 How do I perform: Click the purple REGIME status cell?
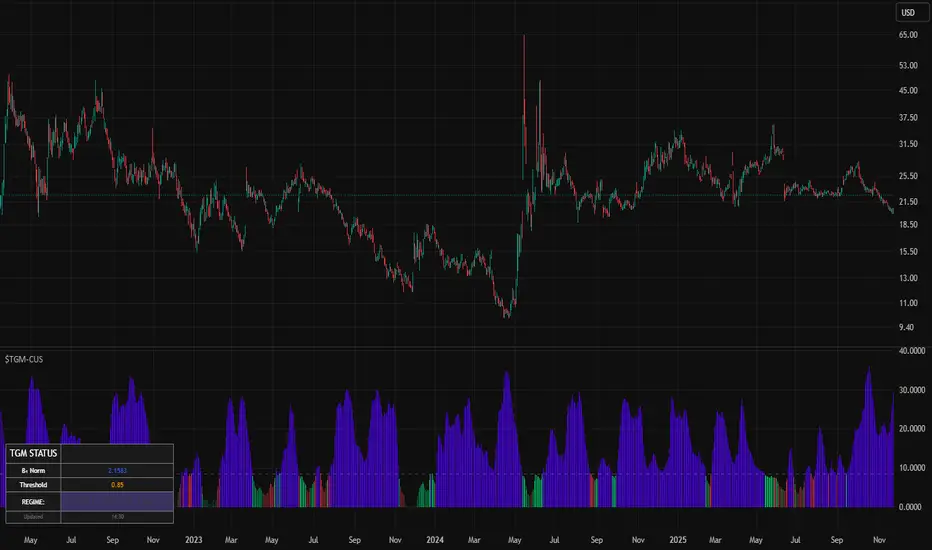pyautogui.click(x=117, y=502)
